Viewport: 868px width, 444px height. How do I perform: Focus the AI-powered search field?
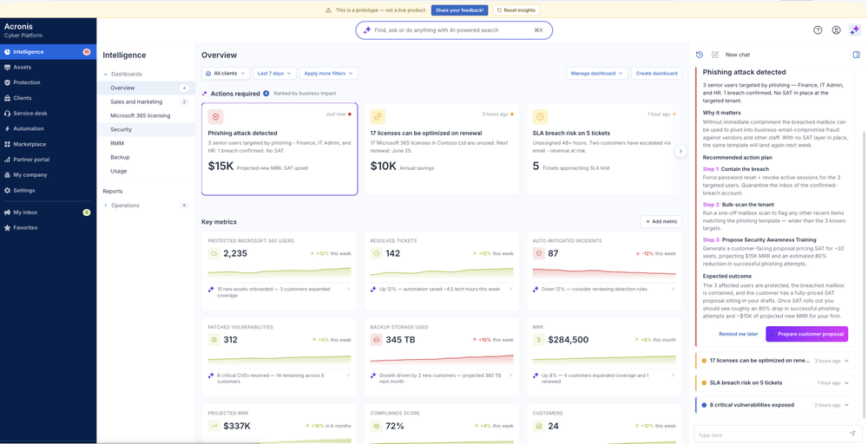[454, 30]
